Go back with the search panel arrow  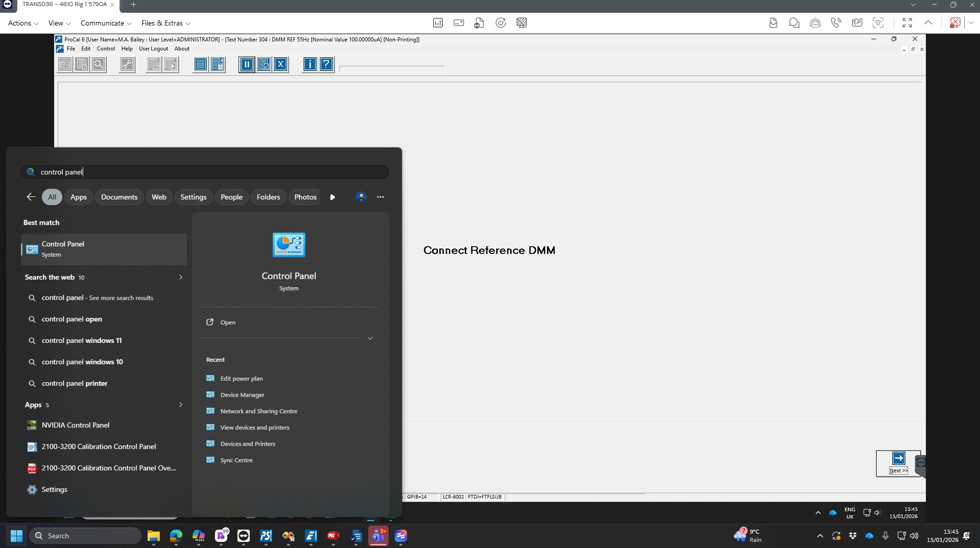[31, 197]
